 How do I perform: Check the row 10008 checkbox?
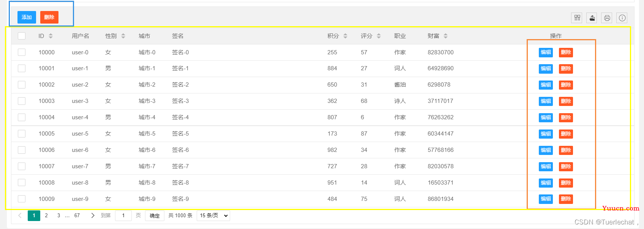pos(22,183)
